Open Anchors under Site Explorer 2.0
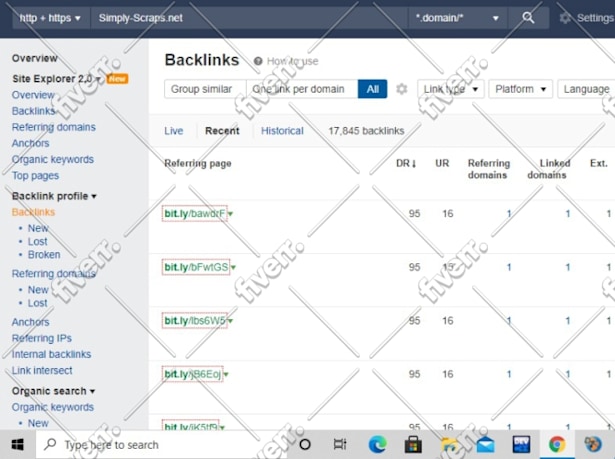The height and width of the screenshot is (459, 615). pyautogui.click(x=31, y=143)
